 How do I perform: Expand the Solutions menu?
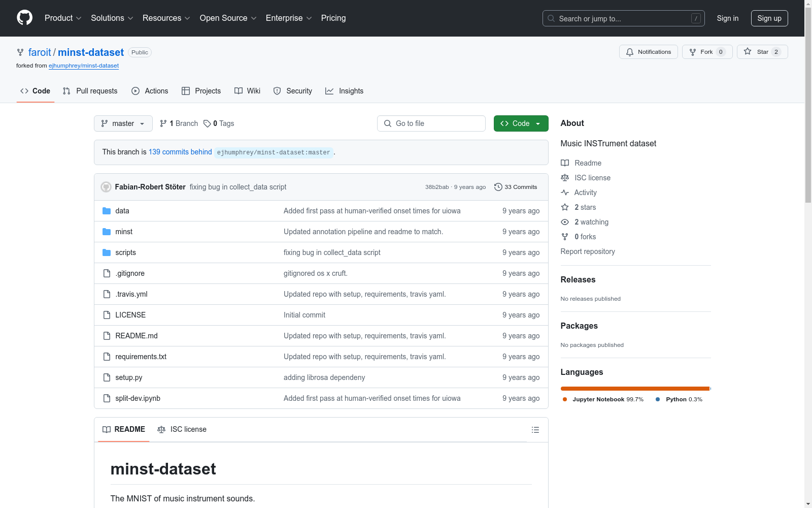click(x=112, y=18)
